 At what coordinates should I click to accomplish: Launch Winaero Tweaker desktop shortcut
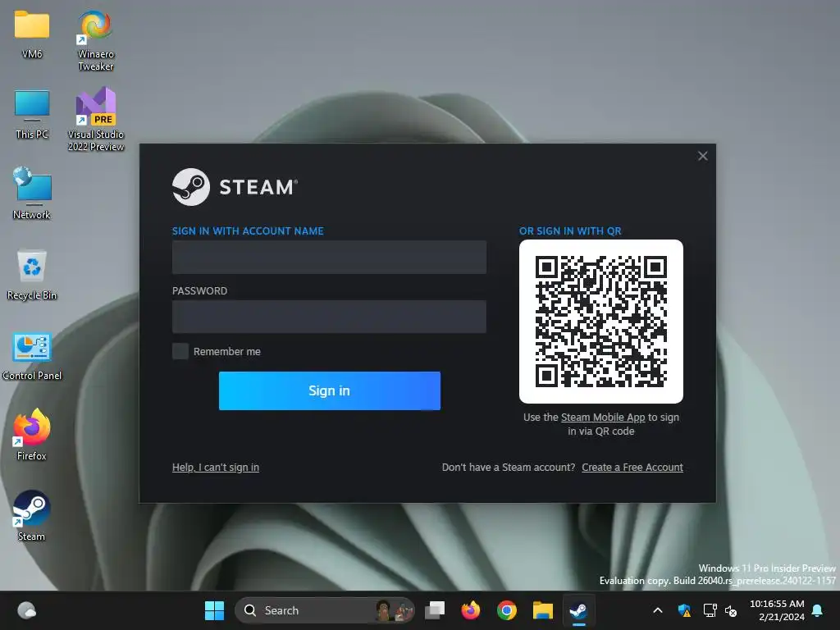[95, 40]
